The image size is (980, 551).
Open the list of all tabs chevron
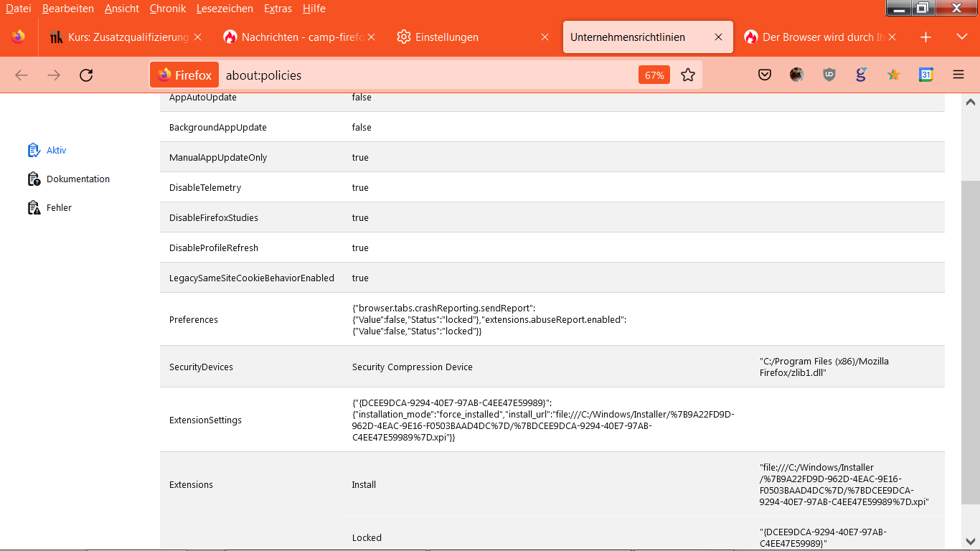[x=961, y=37]
